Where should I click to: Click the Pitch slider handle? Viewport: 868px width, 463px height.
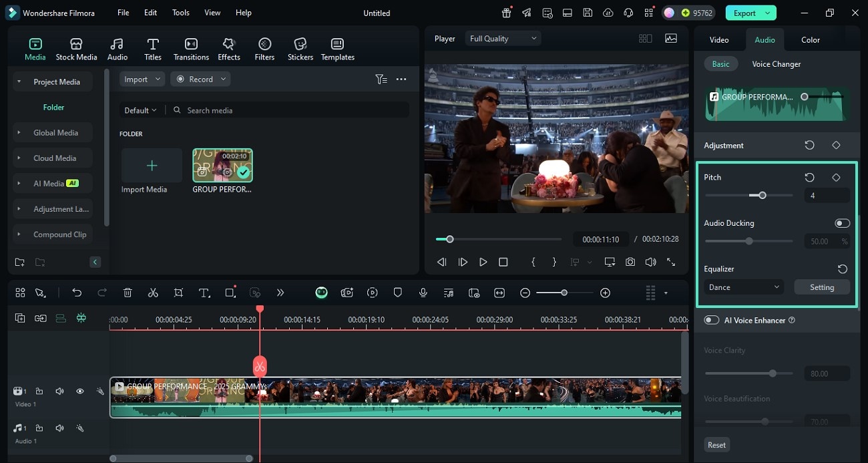(763, 195)
